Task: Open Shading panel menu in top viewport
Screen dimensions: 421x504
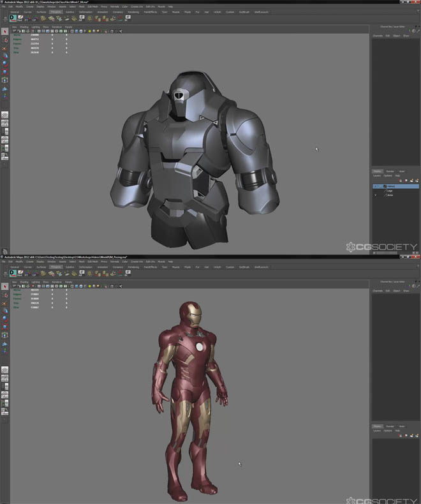Action: click(x=24, y=27)
